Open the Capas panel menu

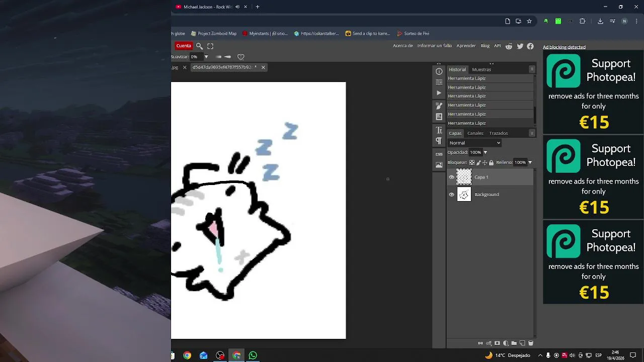[x=532, y=133]
